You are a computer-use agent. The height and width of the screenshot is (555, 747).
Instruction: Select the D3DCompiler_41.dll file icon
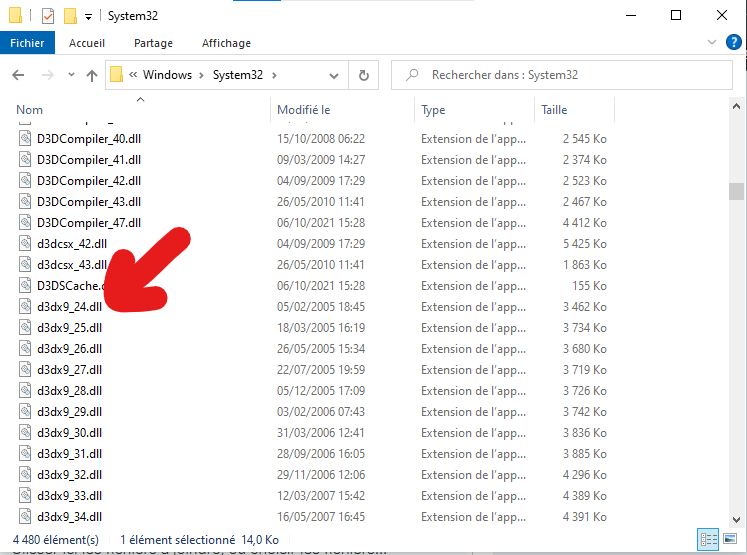pyautogui.click(x=25, y=160)
